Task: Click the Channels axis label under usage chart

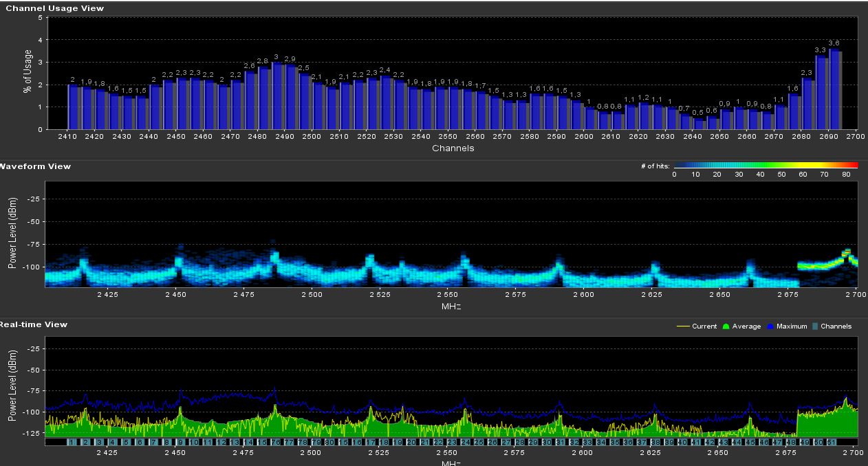Action: point(453,148)
